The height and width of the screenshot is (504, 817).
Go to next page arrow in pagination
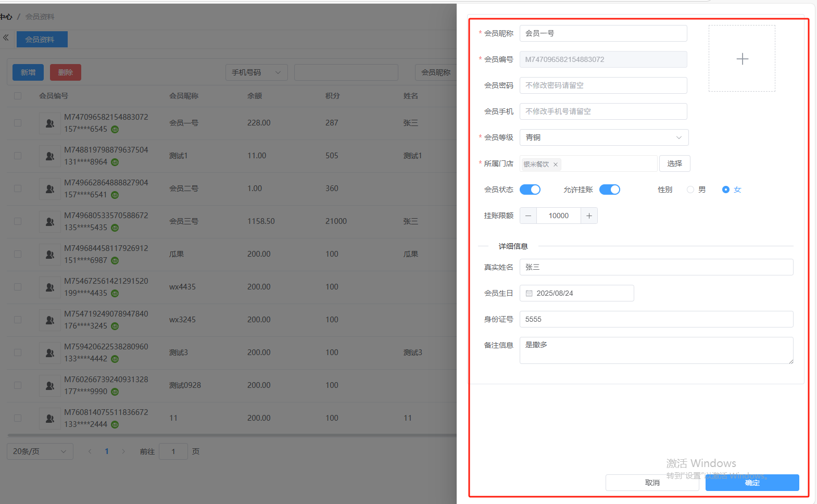(x=123, y=451)
